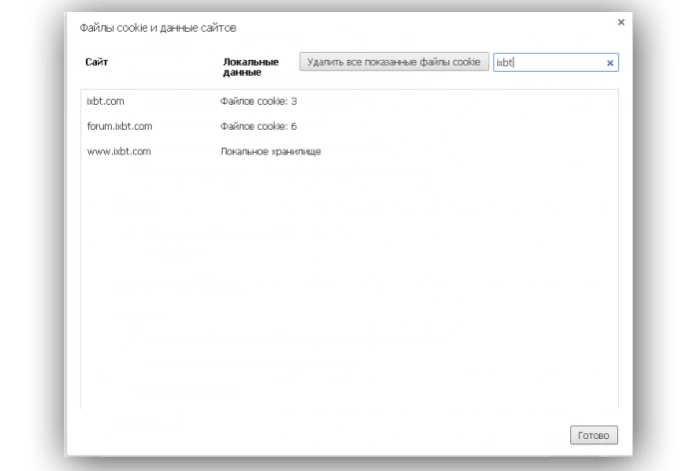Click blank space right of 'Локальное хранилище' row
Image resolution: width=699 pixels, height=471 pixels.
(468, 152)
